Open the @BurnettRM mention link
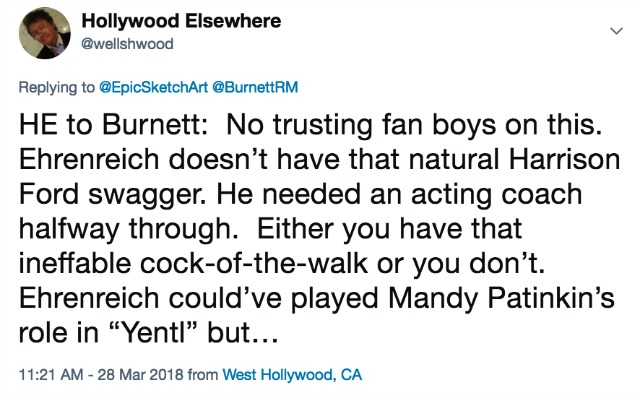 pos(255,87)
